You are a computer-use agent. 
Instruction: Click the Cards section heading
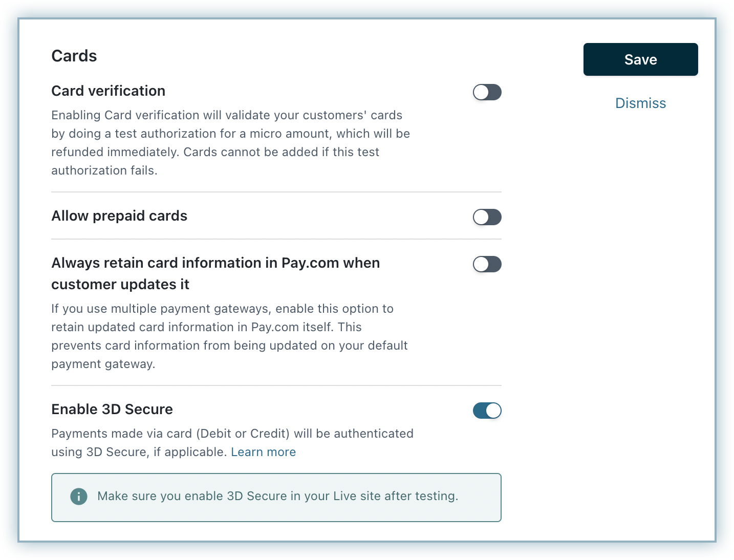pos(74,56)
